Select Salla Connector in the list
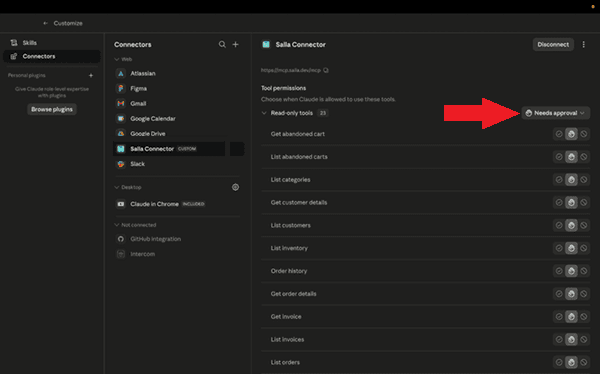 coord(169,149)
